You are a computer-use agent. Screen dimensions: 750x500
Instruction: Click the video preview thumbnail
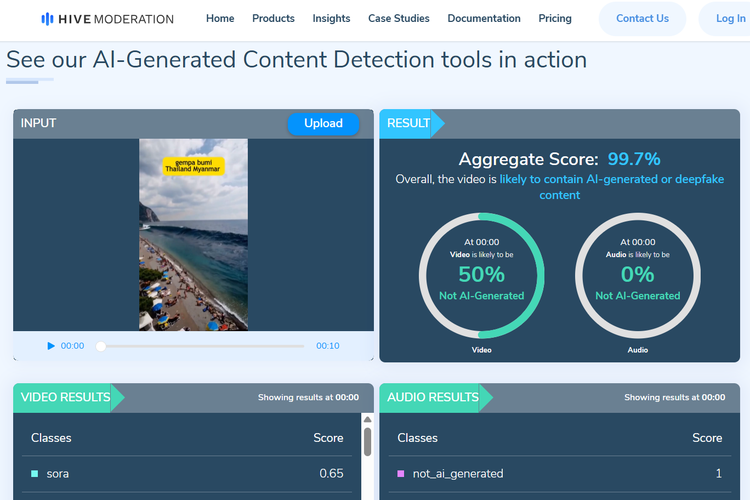pyautogui.click(x=193, y=235)
